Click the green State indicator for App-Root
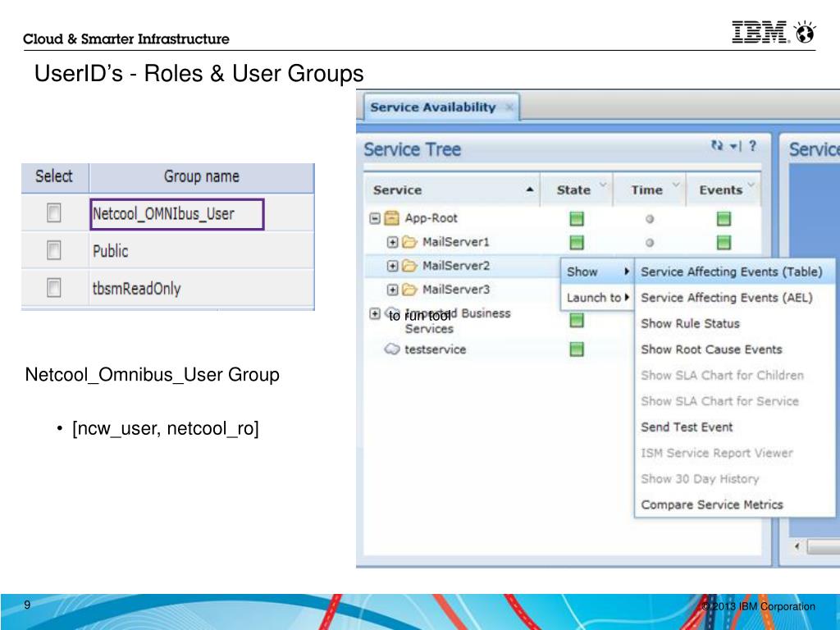This screenshot has height=630, width=840. point(577,219)
